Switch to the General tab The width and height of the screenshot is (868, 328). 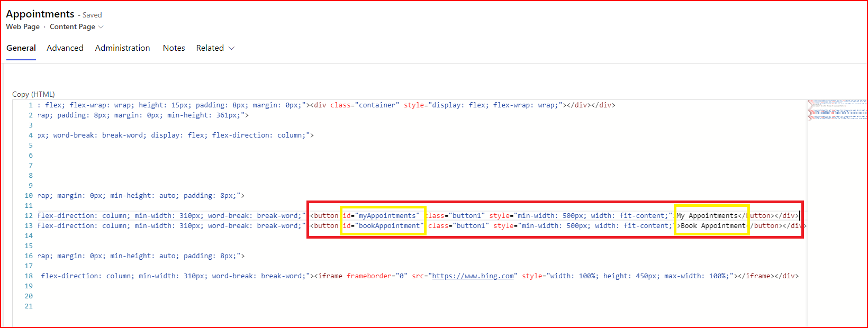click(x=21, y=48)
